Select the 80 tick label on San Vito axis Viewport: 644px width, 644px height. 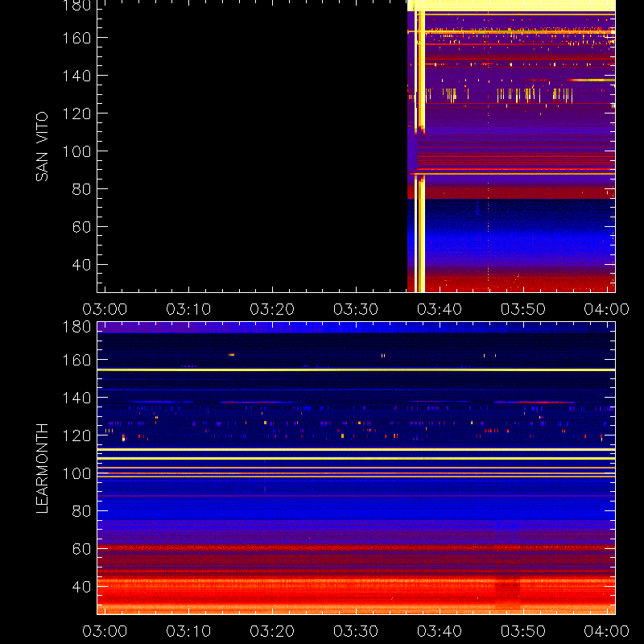click(81, 189)
